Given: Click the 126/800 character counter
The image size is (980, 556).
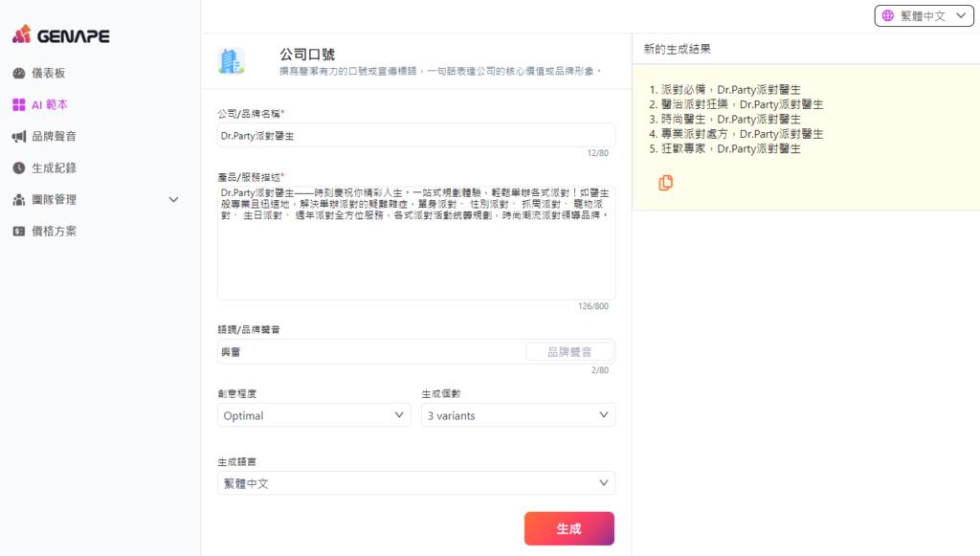Looking at the screenshot, I should [593, 306].
